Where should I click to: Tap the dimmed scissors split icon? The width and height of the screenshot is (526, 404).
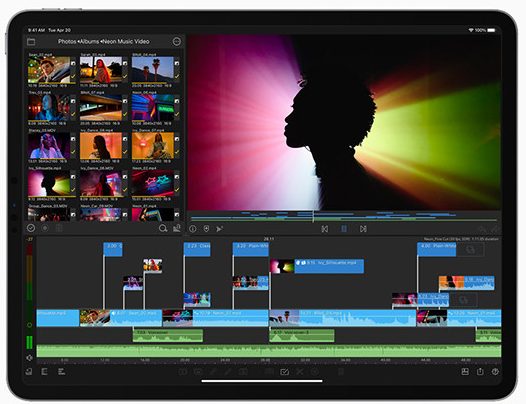coord(300,372)
